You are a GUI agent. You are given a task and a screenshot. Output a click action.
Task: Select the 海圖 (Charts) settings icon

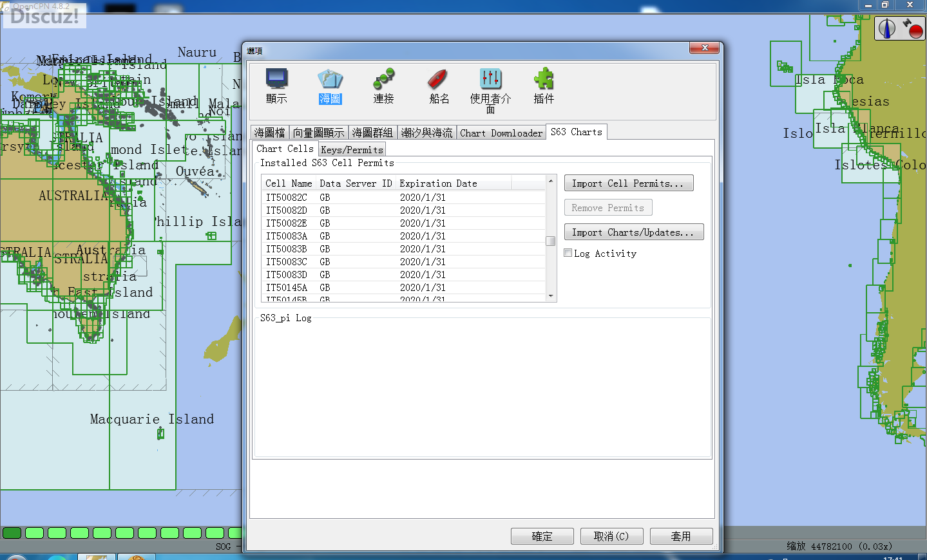coord(330,86)
